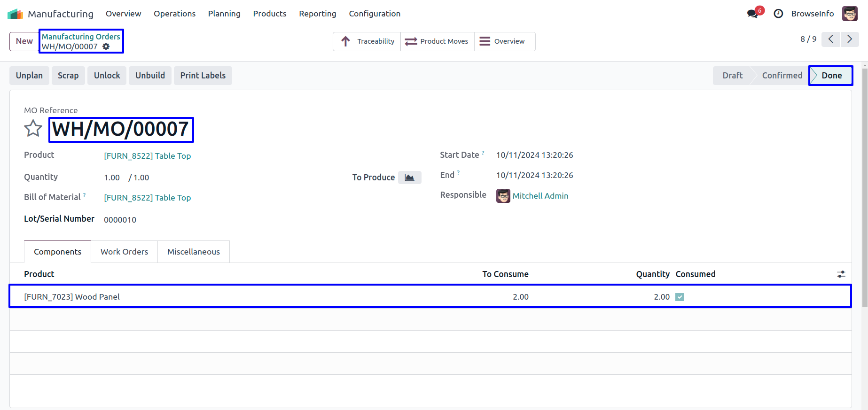868x410 pixels.
Task: Go to previous record arrow
Action: tap(831, 39)
